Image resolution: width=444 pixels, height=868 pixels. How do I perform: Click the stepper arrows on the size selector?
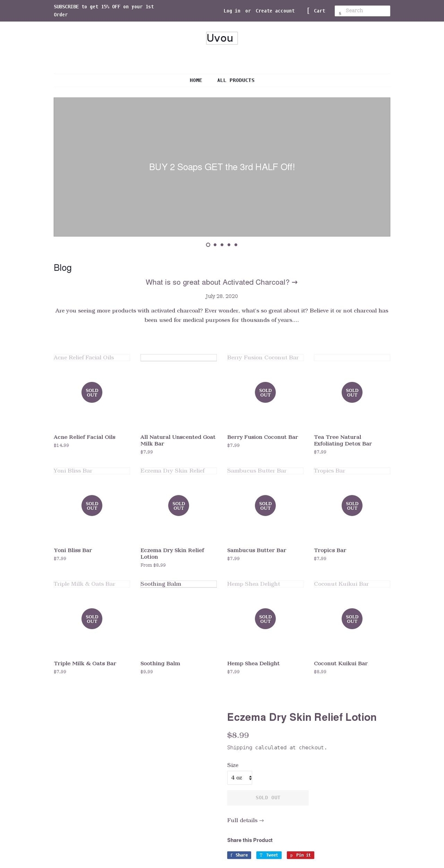tap(250, 778)
